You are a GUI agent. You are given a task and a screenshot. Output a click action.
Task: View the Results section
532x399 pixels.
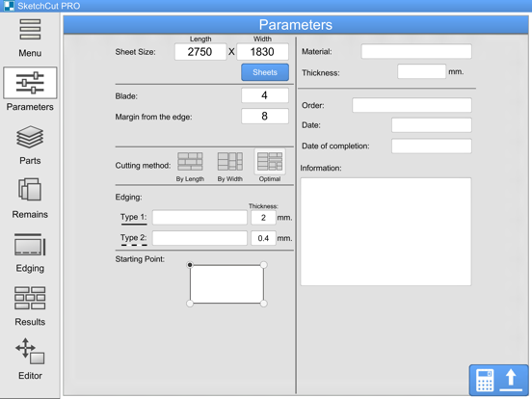pyautogui.click(x=30, y=306)
